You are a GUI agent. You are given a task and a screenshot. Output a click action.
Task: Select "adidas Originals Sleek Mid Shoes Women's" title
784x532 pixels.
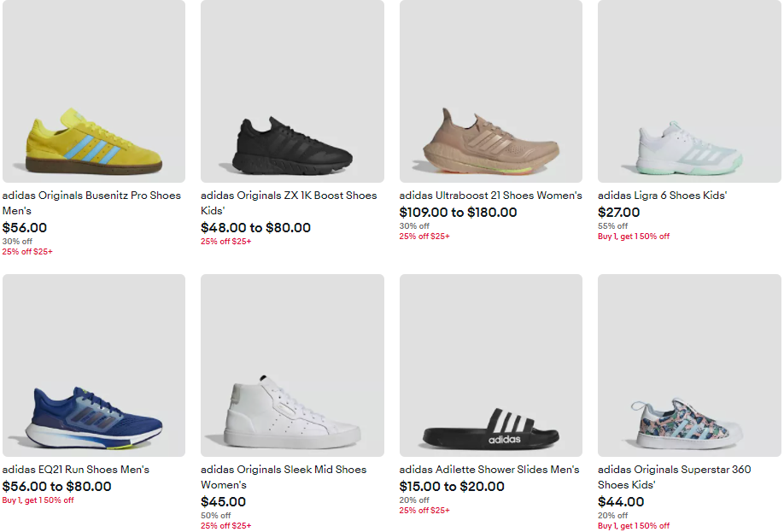pyautogui.click(x=283, y=477)
